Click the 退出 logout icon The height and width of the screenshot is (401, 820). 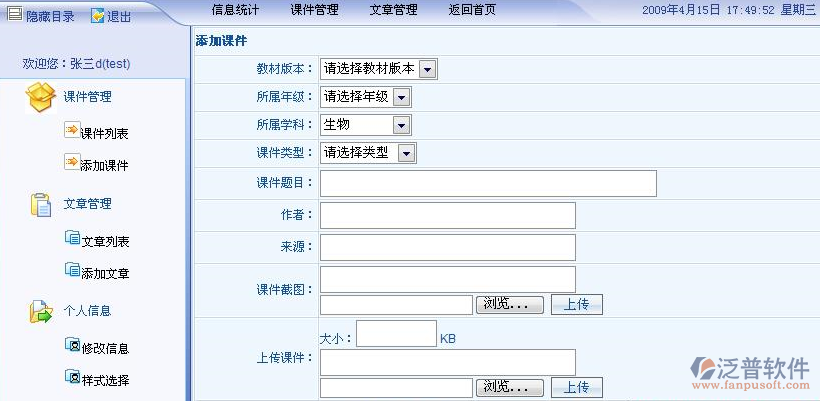click(x=97, y=16)
